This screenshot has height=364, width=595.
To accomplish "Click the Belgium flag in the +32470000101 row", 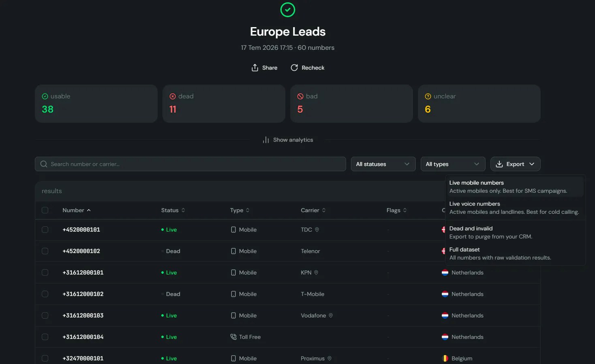I will pos(445,358).
